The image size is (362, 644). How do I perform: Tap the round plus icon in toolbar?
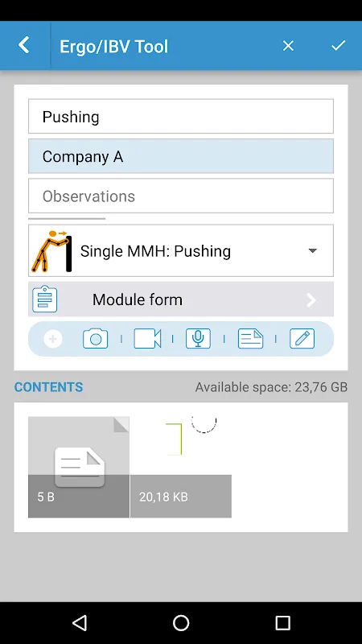pos(53,339)
